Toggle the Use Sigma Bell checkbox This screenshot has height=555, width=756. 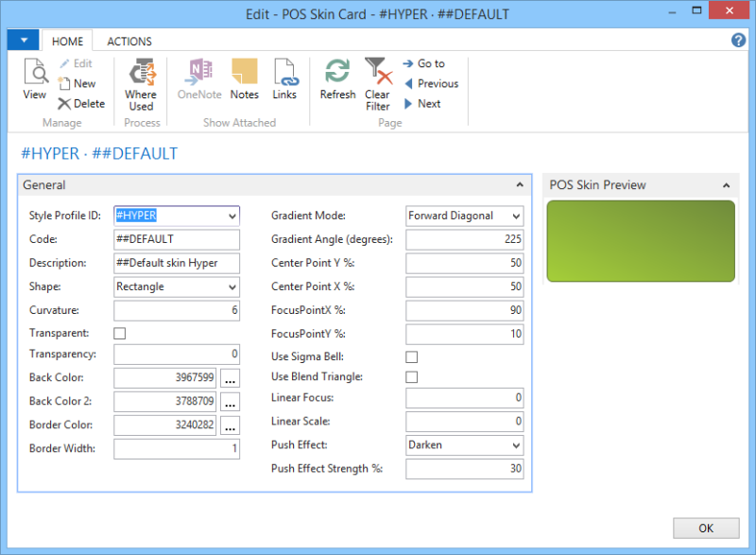(412, 356)
